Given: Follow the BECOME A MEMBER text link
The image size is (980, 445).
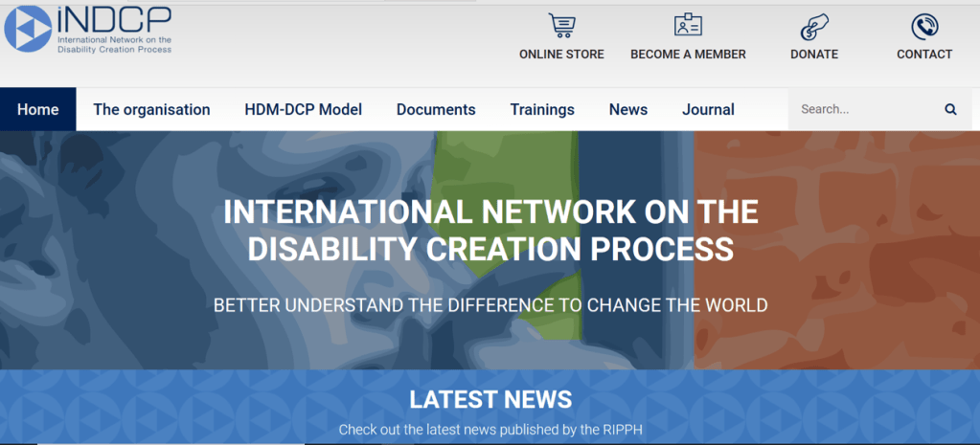Looking at the screenshot, I should [x=688, y=55].
